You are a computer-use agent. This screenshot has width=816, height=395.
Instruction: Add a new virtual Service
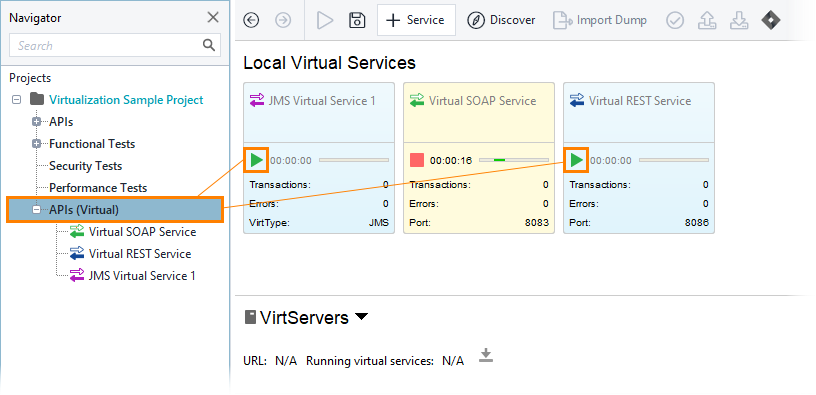pos(416,20)
